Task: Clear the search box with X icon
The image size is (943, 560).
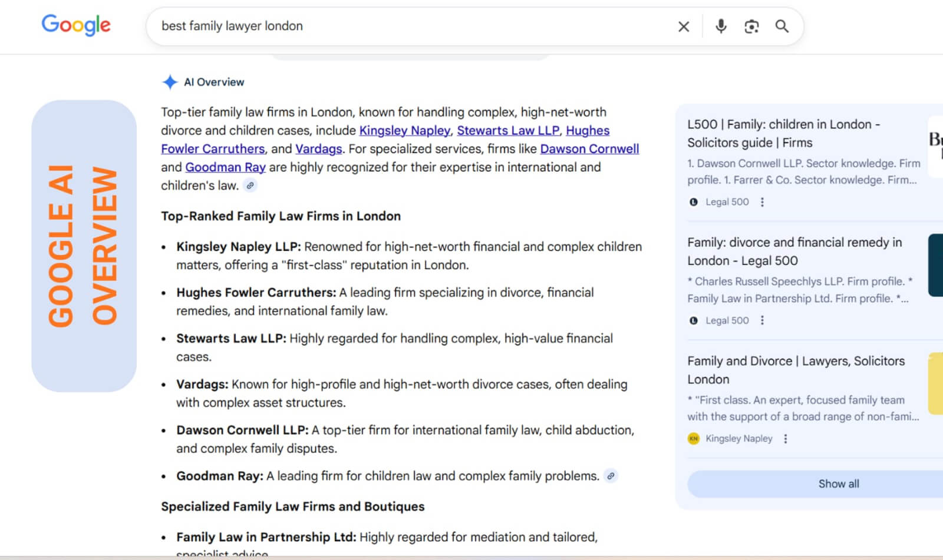Action: coord(684,26)
